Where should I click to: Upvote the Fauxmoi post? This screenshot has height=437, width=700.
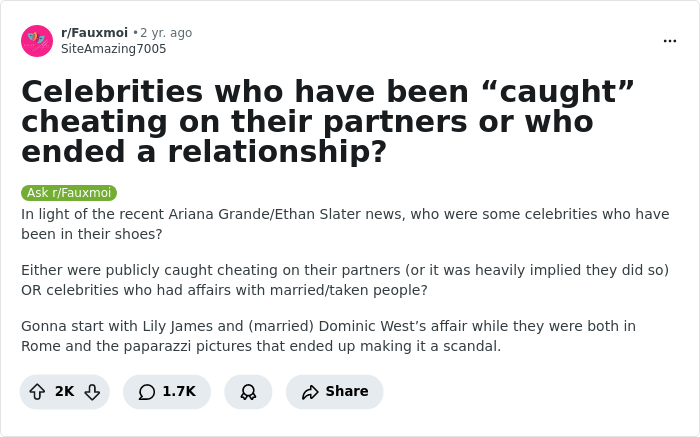tap(37, 392)
